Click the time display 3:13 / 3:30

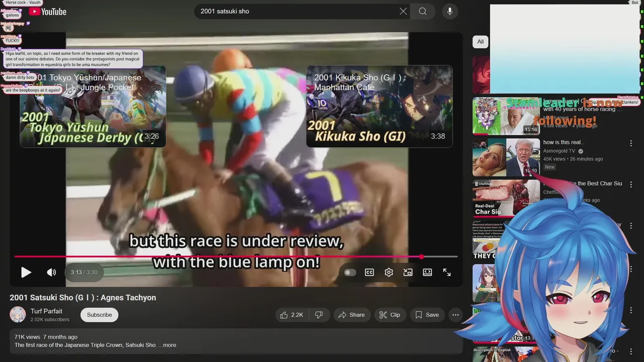coord(84,273)
